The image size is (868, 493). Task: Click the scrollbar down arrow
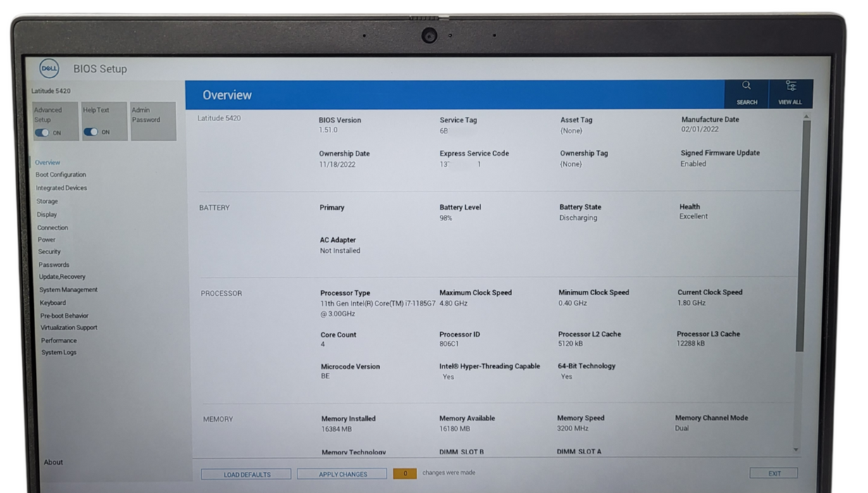[797, 449]
